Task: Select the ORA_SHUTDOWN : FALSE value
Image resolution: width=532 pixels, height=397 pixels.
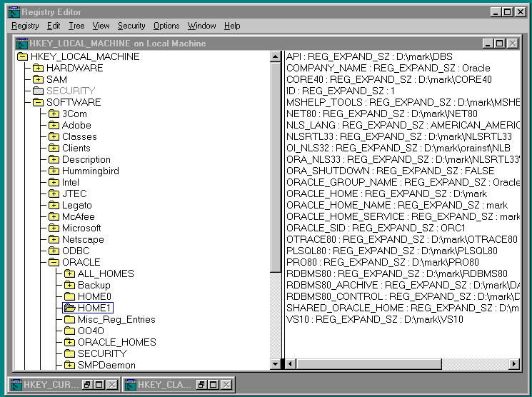Action: click(x=390, y=171)
